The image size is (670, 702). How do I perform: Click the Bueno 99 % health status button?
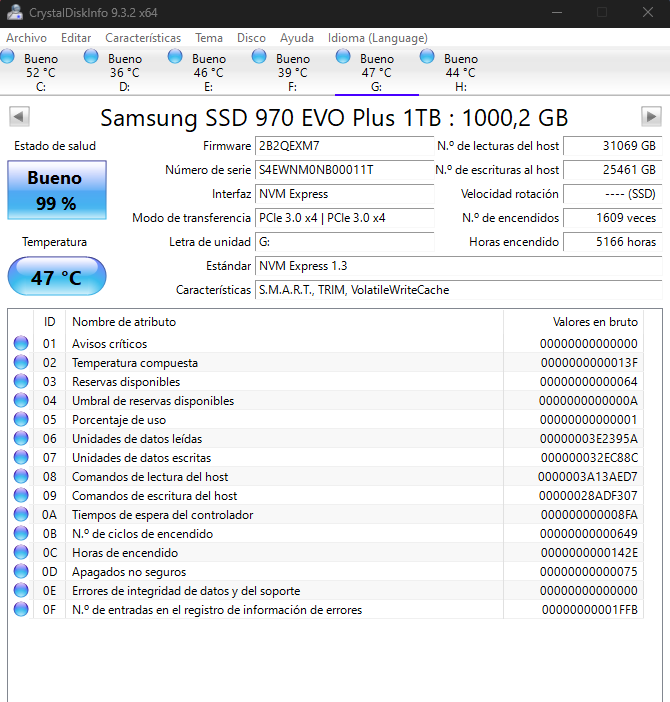[57, 190]
